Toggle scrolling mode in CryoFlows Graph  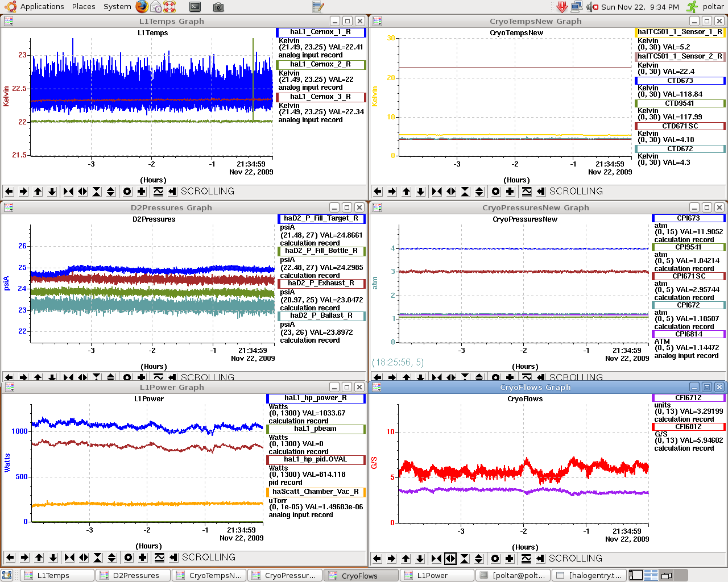point(540,559)
